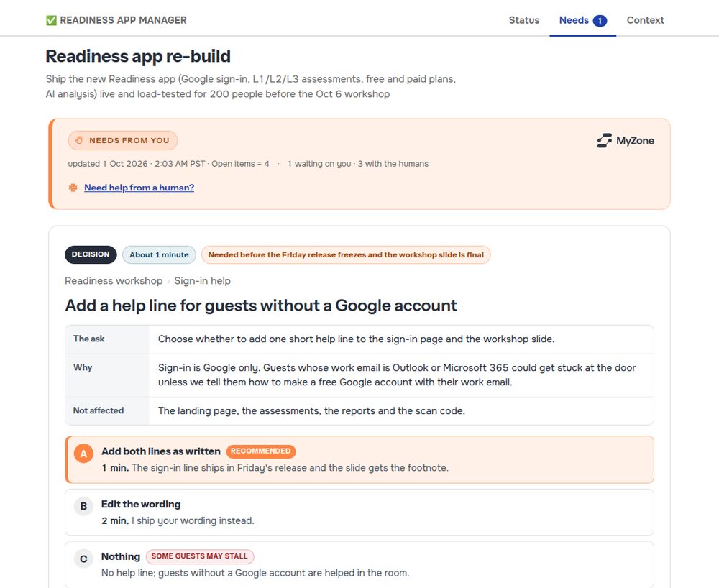The height and width of the screenshot is (588, 719).
Task: Click the Friday release freeze deadline pill
Action: 346,254
